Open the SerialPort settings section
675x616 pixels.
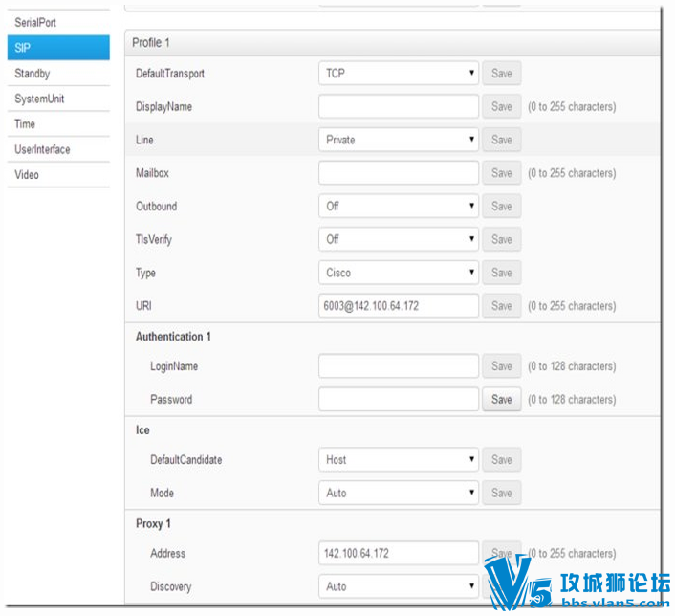click(58, 22)
